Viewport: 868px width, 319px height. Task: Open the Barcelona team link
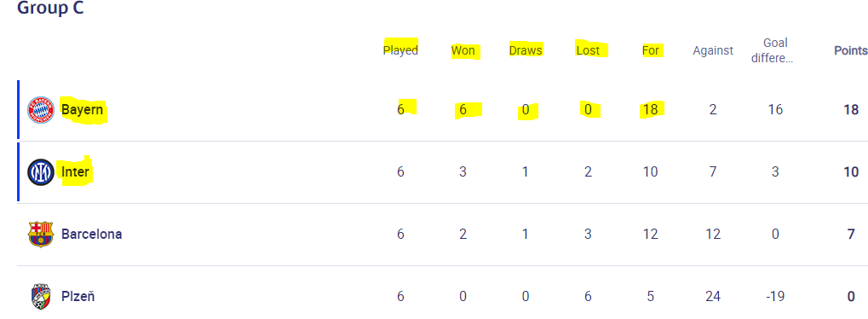coord(91,234)
